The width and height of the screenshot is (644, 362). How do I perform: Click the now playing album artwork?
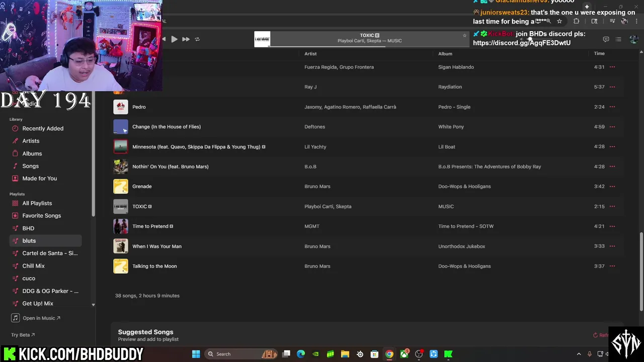262,39
